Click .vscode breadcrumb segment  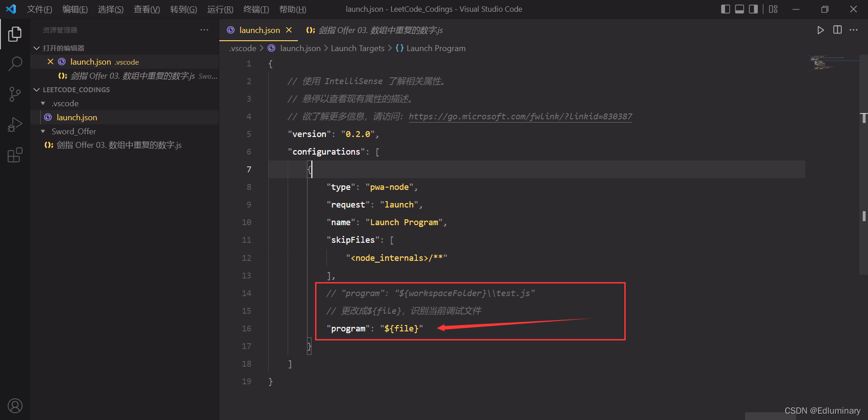click(x=243, y=48)
